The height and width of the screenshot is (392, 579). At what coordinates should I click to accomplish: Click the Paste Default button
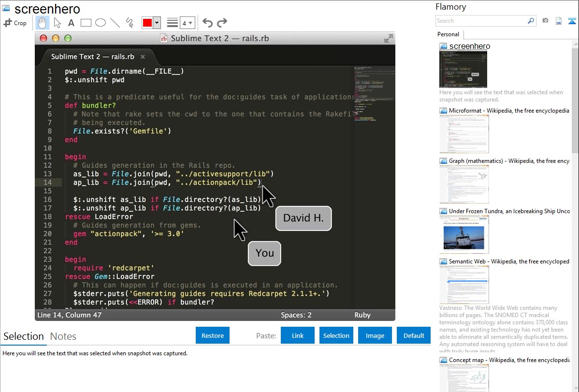click(x=414, y=335)
